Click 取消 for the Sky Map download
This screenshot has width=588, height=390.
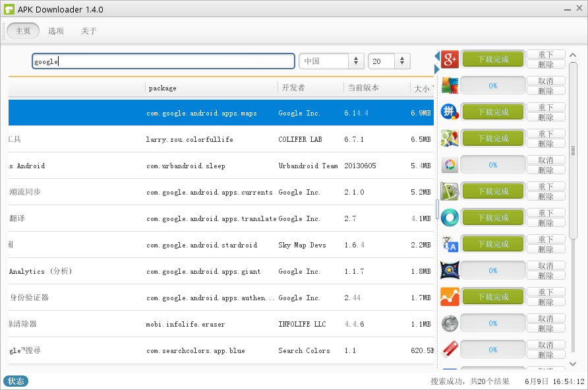click(x=546, y=266)
